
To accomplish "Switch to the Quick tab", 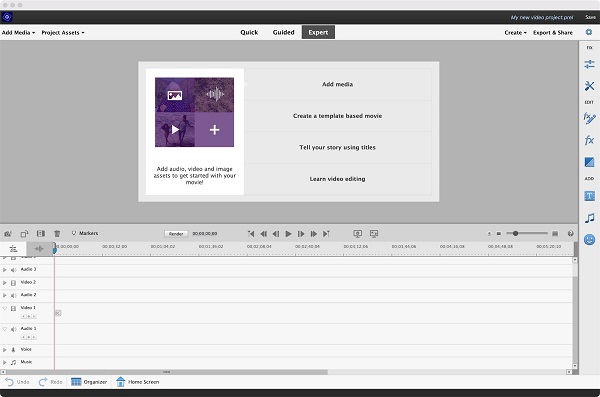I will pyautogui.click(x=249, y=33).
